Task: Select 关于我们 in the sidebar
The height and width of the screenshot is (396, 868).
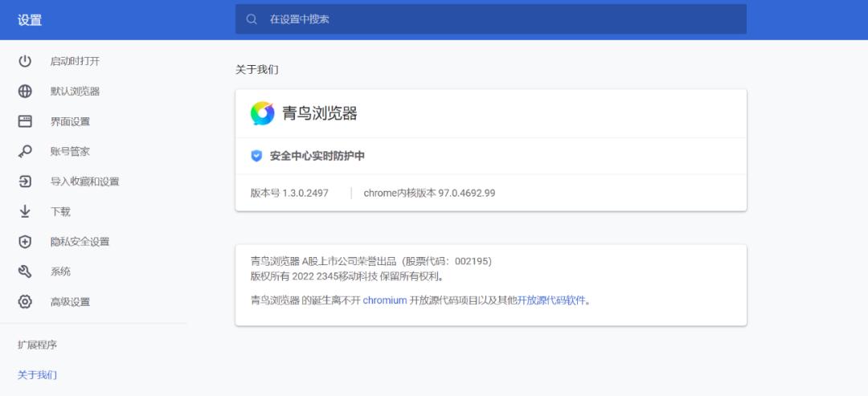Action: pyautogui.click(x=37, y=375)
